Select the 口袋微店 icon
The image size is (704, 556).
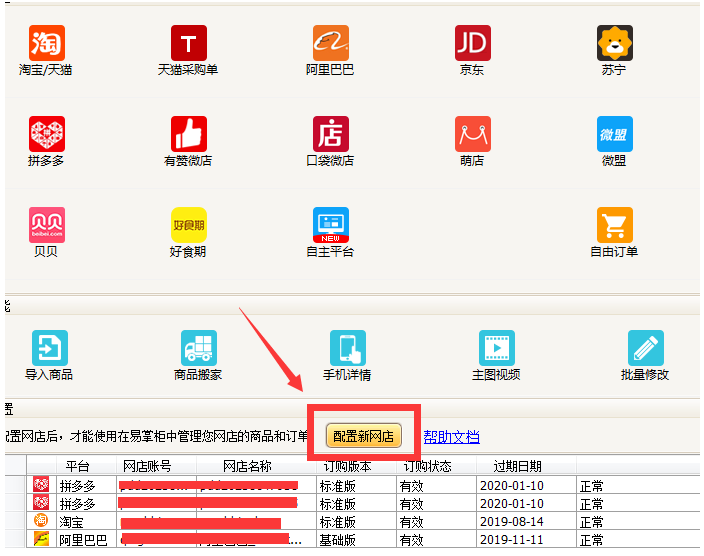point(330,134)
